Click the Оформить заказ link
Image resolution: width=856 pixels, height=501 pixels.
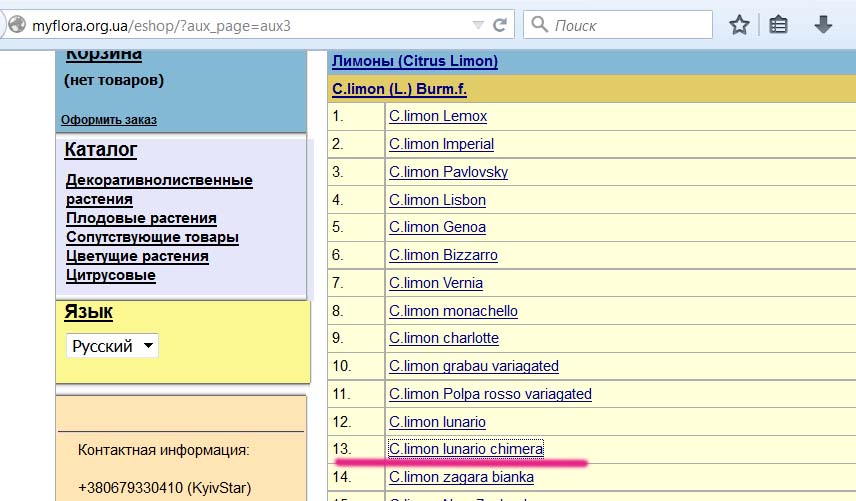[108, 120]
